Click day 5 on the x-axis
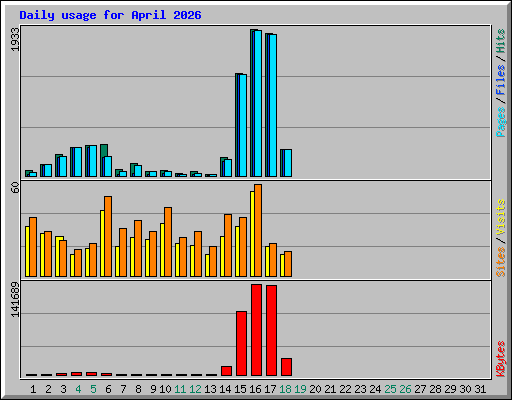Image resolution: width=512 pixels, height=400 pixels. tap(93, 389)
